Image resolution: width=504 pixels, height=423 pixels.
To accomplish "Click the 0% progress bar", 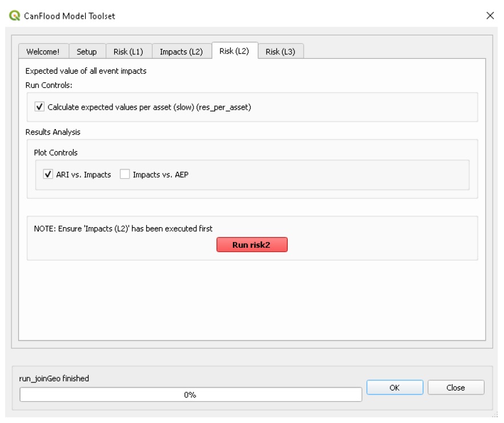I will click(191, 394).
